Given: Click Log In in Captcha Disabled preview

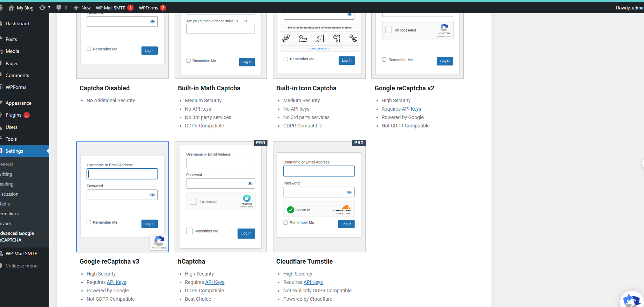Looking at the screenshot, I should click(150, 50).
